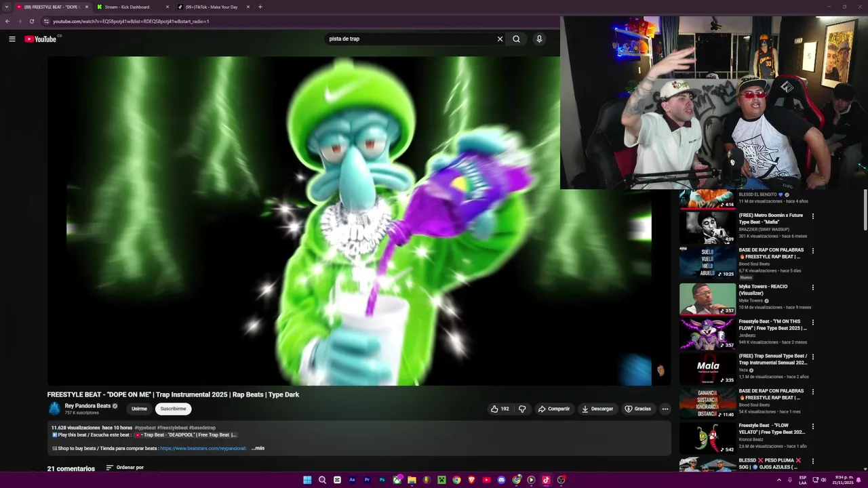Start voice search with the microphone

(539, 39)
